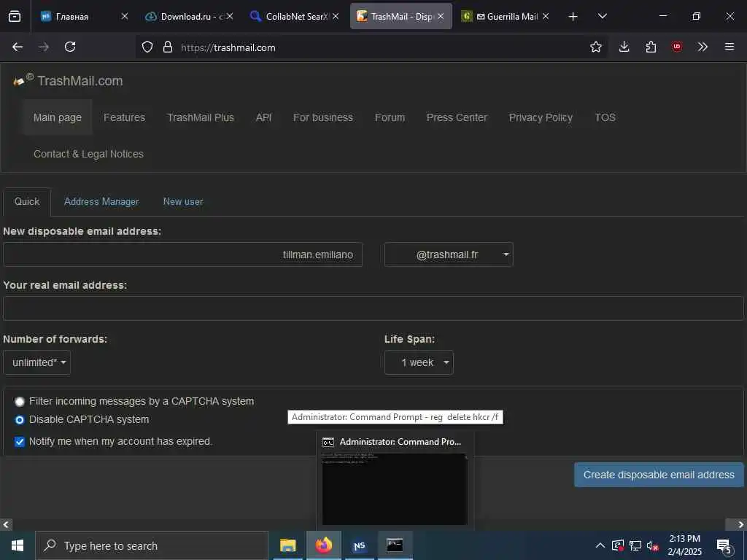Open the Windows Start menu
This screenshot has width=747, height=560.
point(18,545)
